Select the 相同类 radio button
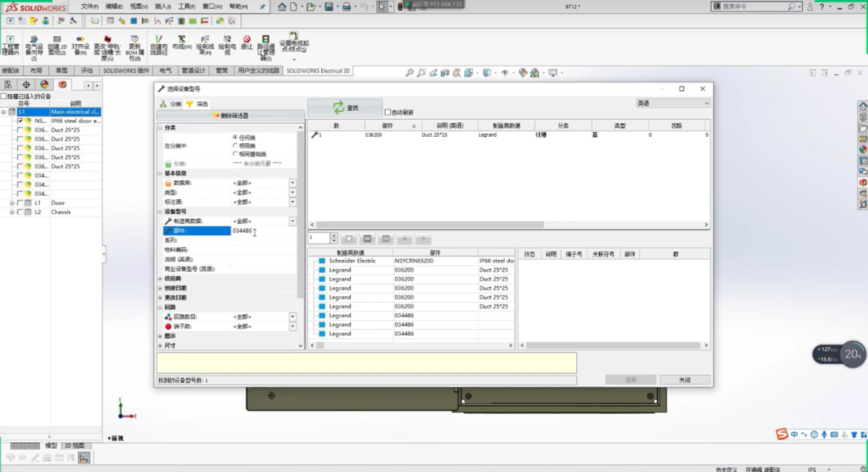Image resolution: width=868 pixels, height=472 pixels. (x=235, y=146)
